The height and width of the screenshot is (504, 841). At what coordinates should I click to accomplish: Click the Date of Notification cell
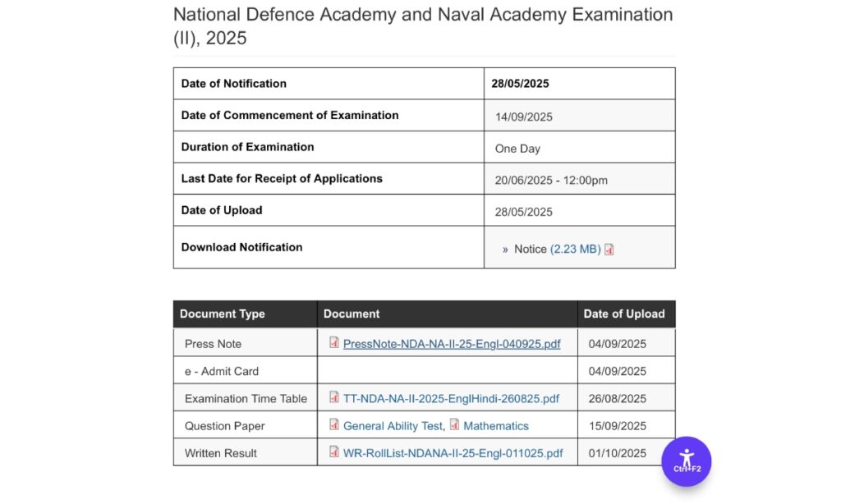[x=233, y=83]
